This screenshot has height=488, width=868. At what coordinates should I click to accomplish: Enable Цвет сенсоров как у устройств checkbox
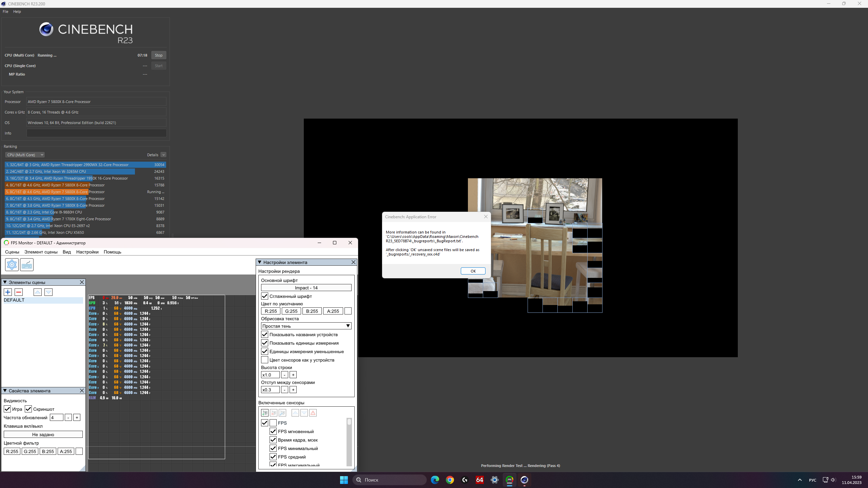pos(265,360)
